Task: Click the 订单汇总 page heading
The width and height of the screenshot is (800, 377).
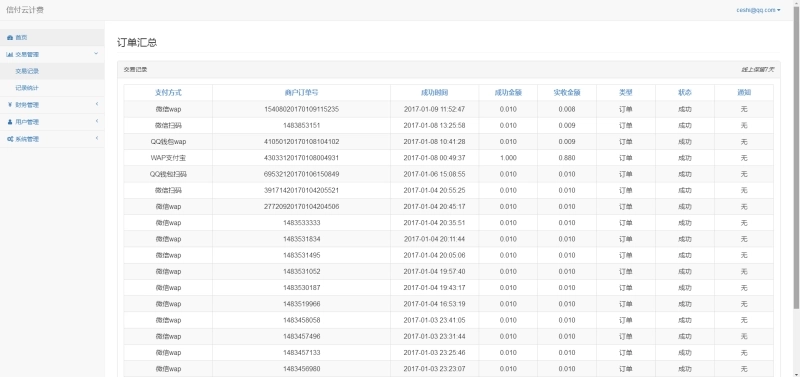Action: (137, 42)
